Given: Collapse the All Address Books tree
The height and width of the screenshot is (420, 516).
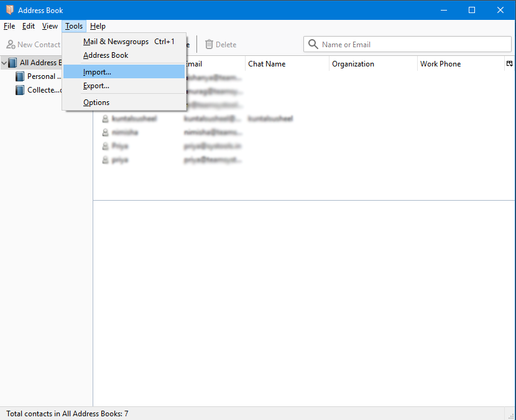Looking at the screenshot, I should tap(4, 63).
